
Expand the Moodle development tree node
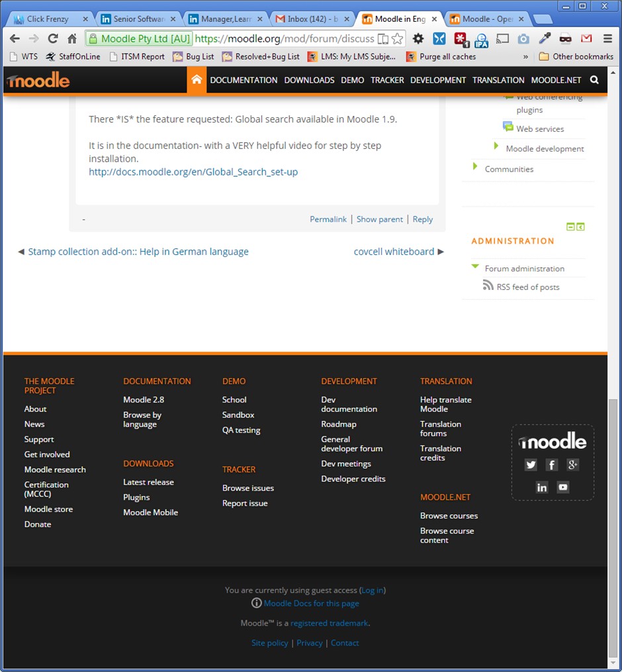click(x=496, y=146)
